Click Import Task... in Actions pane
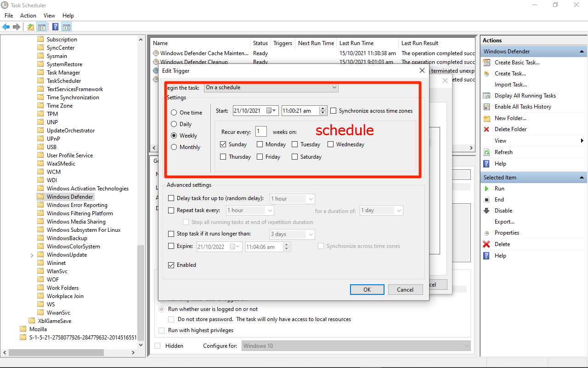This screenshot has height=368, width=588. point(511,85)
